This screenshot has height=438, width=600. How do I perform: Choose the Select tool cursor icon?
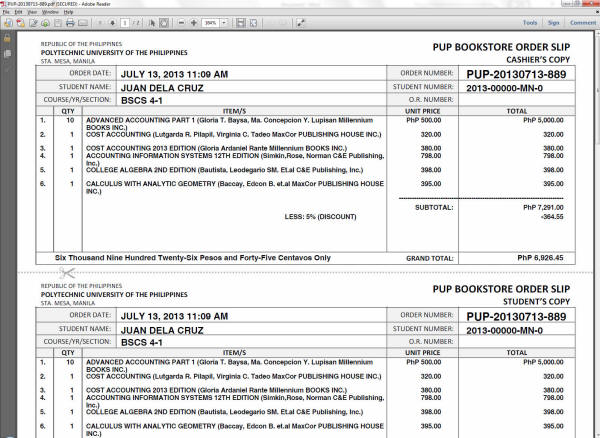coord(152,23)
